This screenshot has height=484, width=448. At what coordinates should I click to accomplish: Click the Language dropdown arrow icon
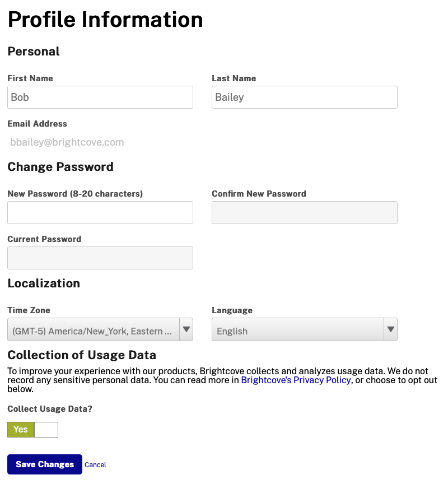coord(391,330)
